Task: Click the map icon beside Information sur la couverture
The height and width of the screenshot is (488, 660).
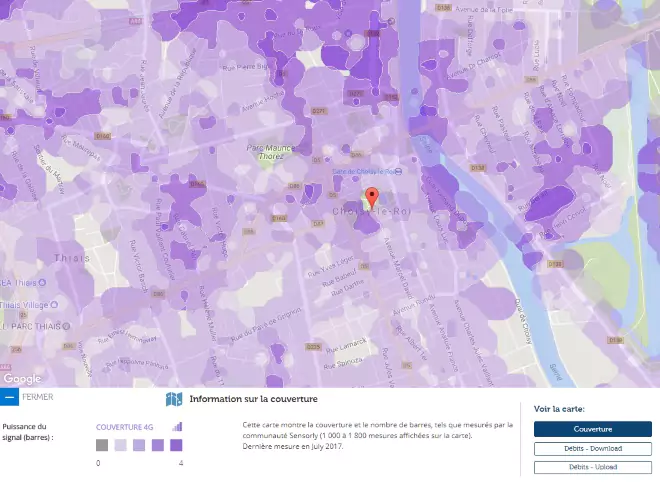Action: click(174, 399)
